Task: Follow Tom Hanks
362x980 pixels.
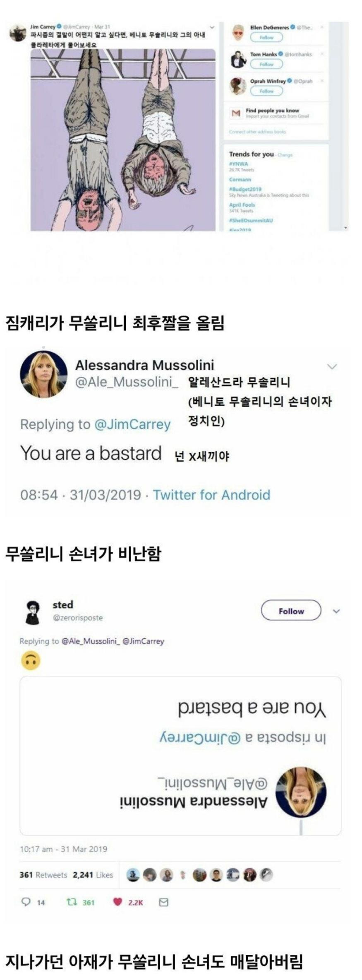Action: 266,64
